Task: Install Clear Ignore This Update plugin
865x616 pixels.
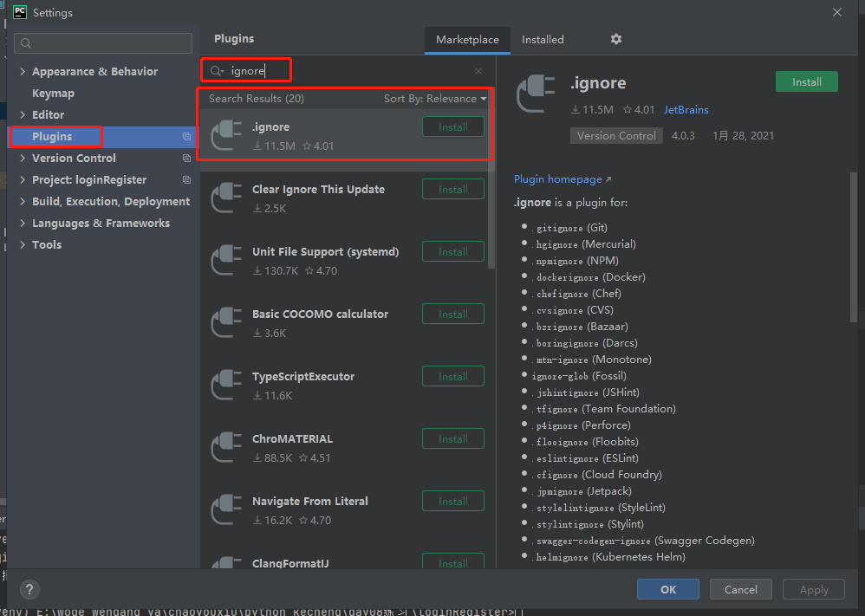Action: [453, 189]
